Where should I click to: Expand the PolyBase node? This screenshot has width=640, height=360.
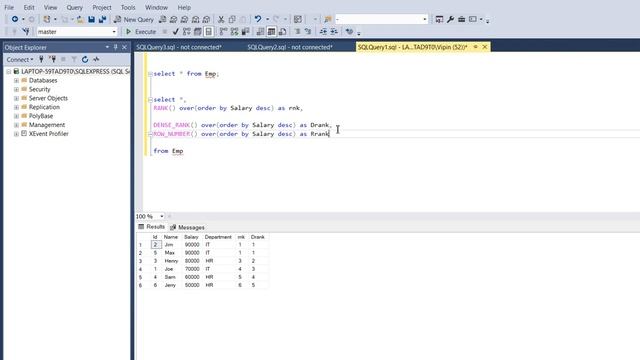[x=16, y=116]
